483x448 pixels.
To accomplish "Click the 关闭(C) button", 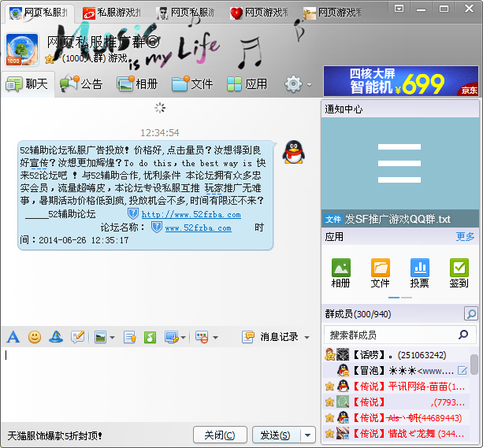I will pyautogui.click(x=220, y=435).
